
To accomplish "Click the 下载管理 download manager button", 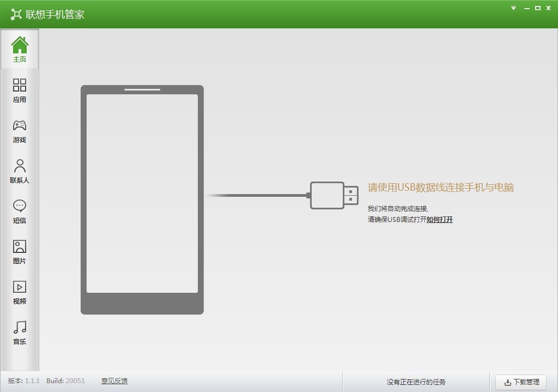I will tap(521, 382).
